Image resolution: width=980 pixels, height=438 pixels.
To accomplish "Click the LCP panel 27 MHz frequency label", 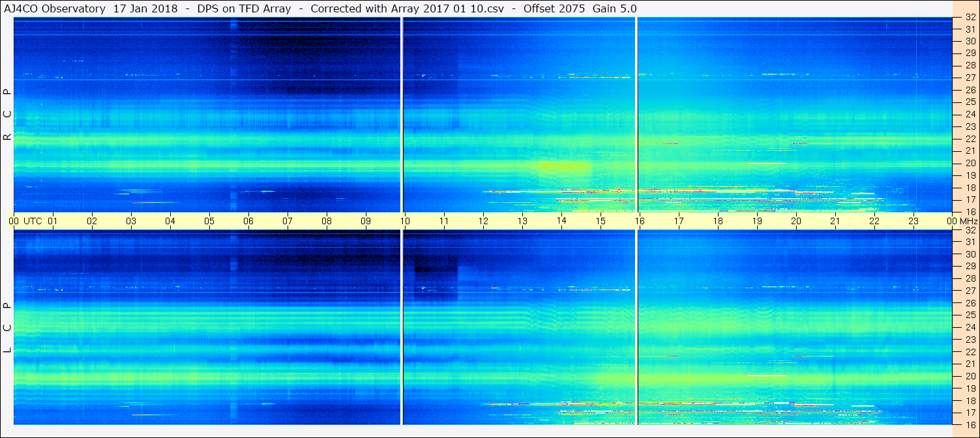I will 970,291.
